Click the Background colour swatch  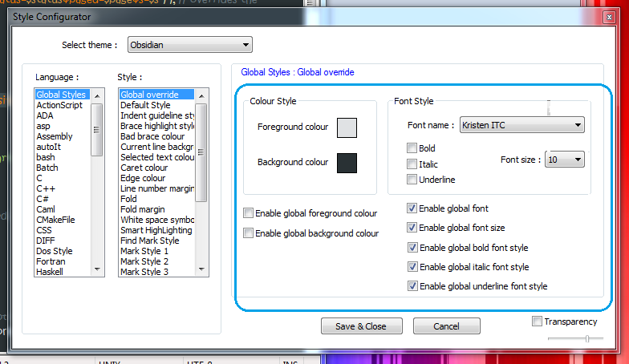click(347, 163)
